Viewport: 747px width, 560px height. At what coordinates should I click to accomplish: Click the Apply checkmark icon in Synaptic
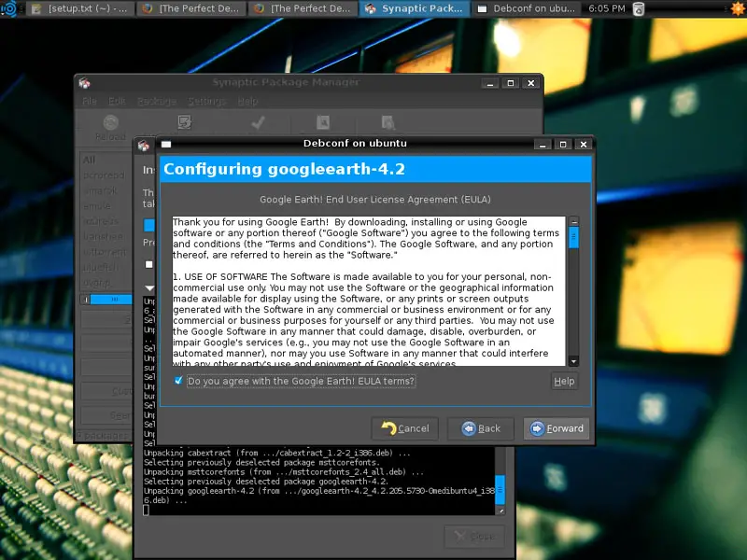pos(258,123)
